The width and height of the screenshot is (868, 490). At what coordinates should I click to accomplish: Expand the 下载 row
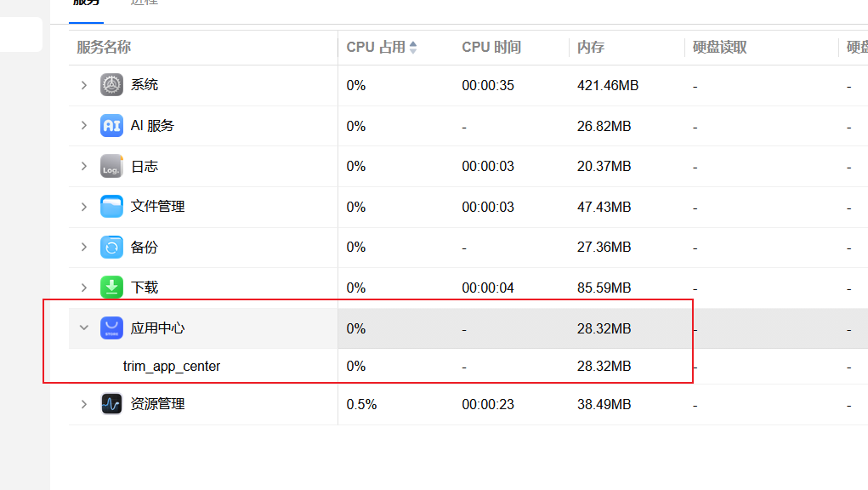[83, 288]
